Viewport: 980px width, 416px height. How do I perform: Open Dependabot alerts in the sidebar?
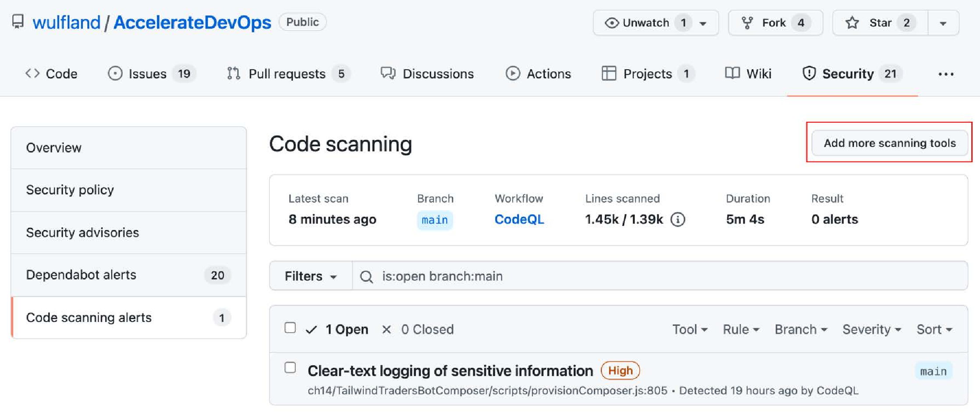[128, 275]
